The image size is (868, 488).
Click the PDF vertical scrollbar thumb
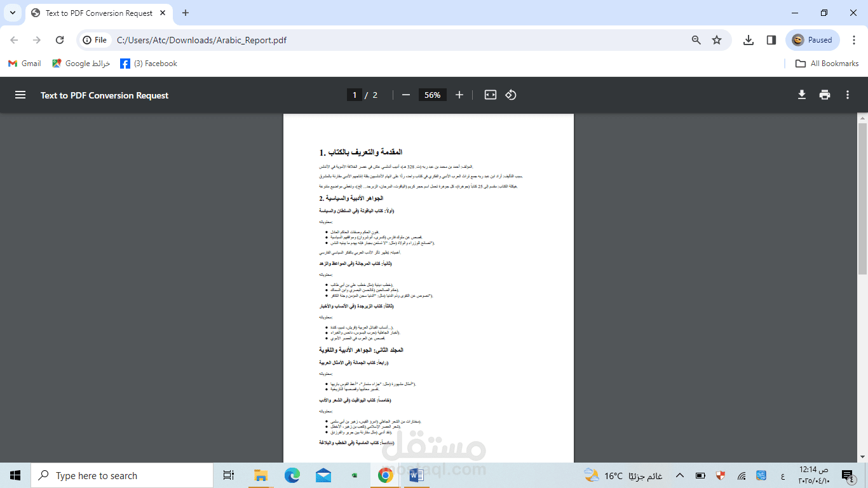point(862,198)
